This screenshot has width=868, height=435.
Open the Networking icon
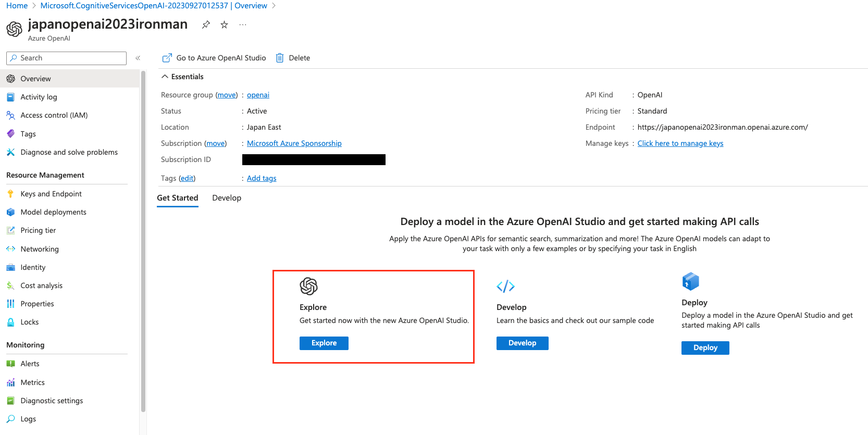(x=10, y=249)
